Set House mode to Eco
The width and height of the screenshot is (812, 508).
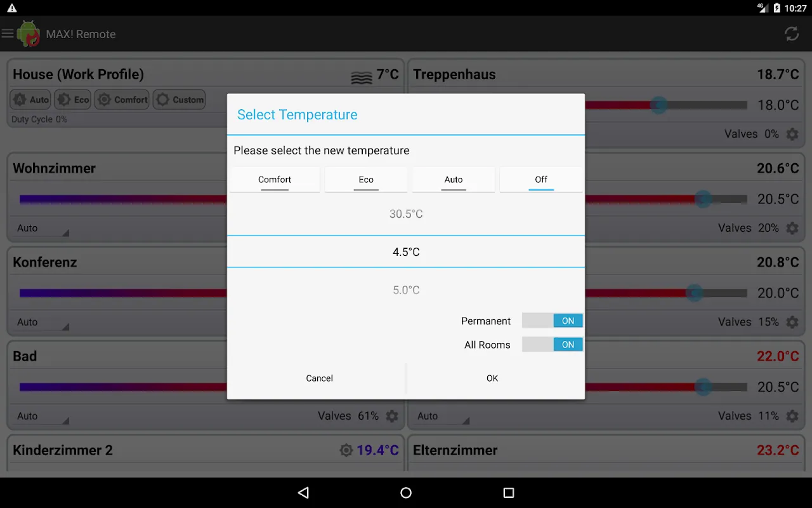point(72,100)
